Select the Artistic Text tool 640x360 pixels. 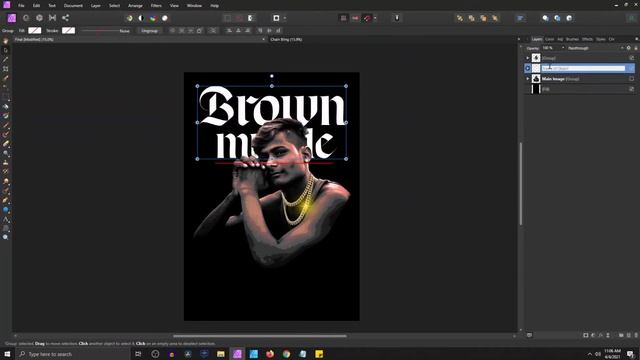(x=6, y=219)
